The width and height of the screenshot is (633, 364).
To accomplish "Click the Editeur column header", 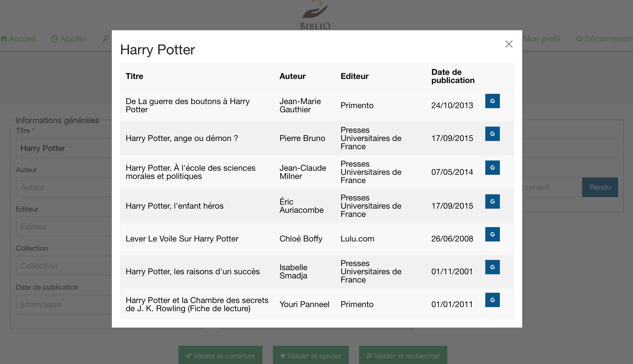I will pos(354,76).
